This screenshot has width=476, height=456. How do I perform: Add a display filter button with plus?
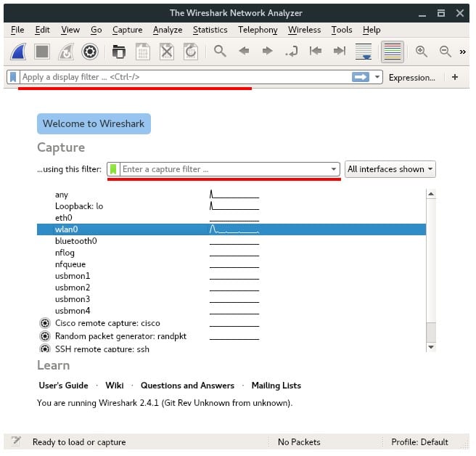[454, 77]
